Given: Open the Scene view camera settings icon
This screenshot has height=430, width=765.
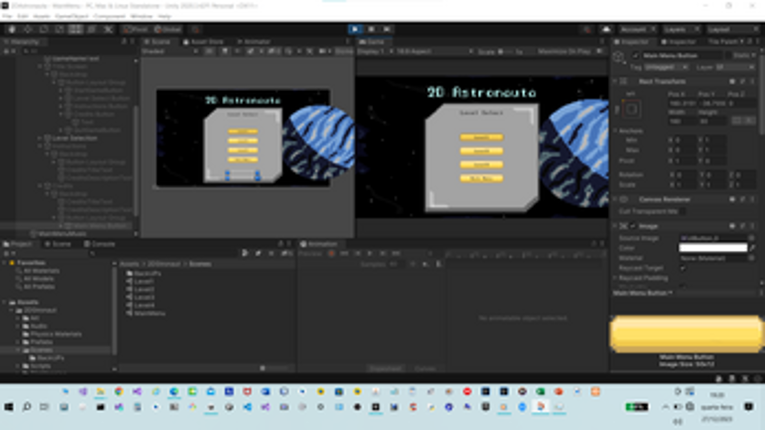Looking at the screenshot, I should tap(323, 51).
